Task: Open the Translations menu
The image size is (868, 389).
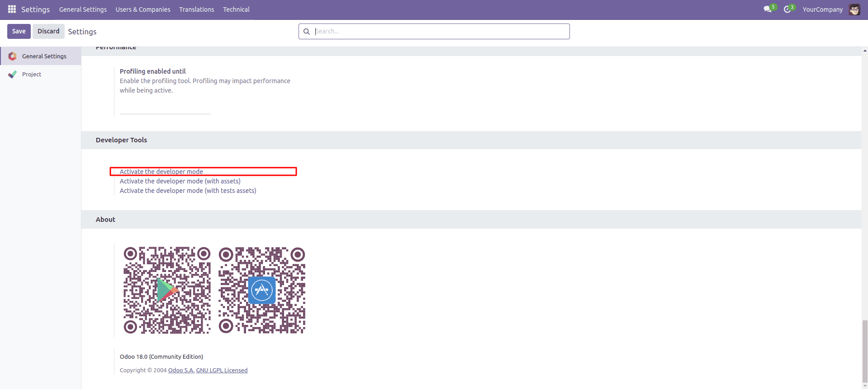Action: pyautogui.click(x=196, y=9)
